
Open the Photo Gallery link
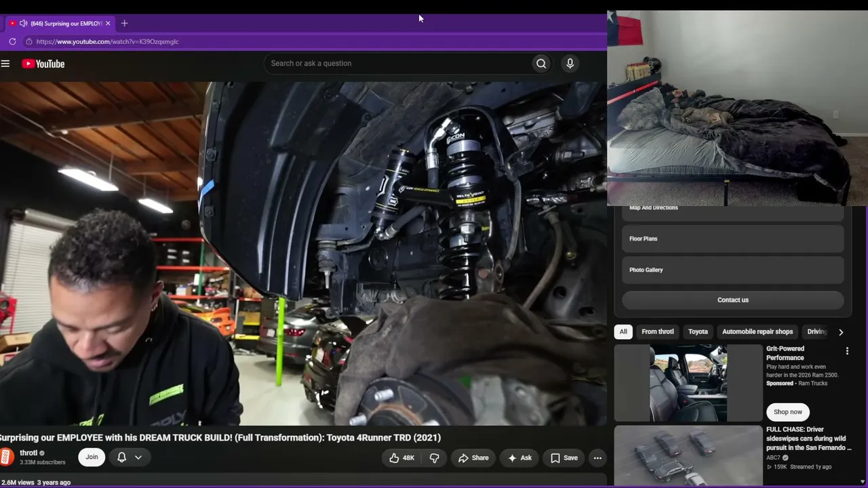coord(733,270)
